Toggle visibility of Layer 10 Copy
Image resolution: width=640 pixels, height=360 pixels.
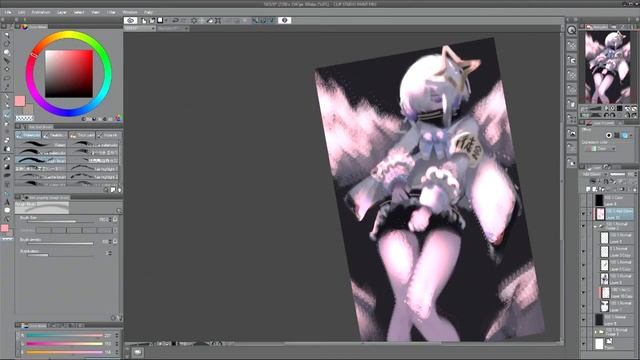click(x=583, y=293)
